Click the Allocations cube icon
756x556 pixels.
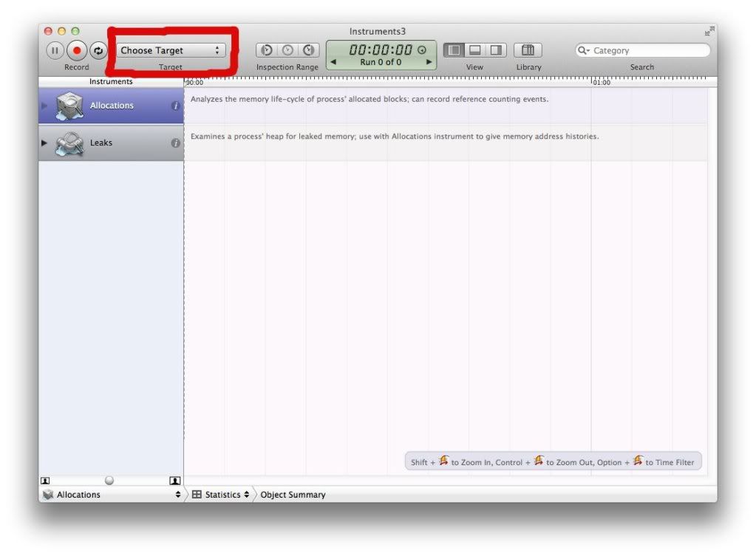(x=70, y=106)
